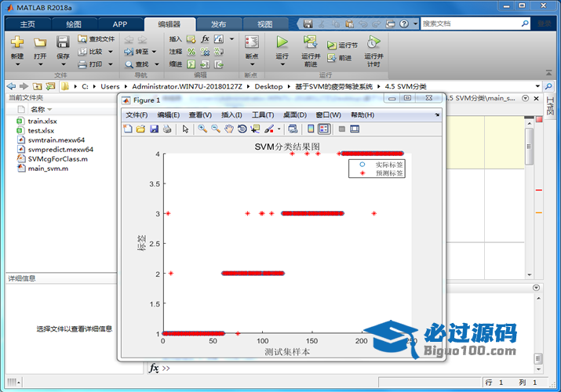Click the Link Plot icon in Figure toolbar
Image resolution: width=561 pixels, height=392 pixels.
click(x=293, y=129)
